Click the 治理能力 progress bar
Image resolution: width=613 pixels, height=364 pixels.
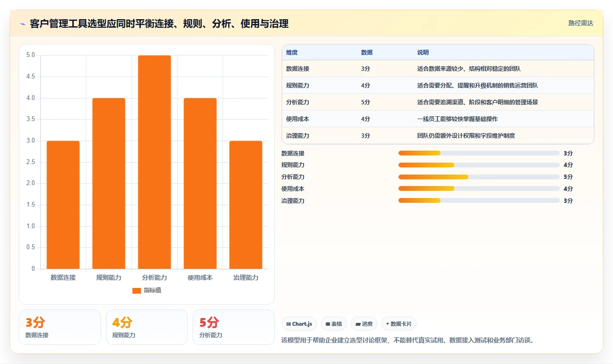coord(479,200)
